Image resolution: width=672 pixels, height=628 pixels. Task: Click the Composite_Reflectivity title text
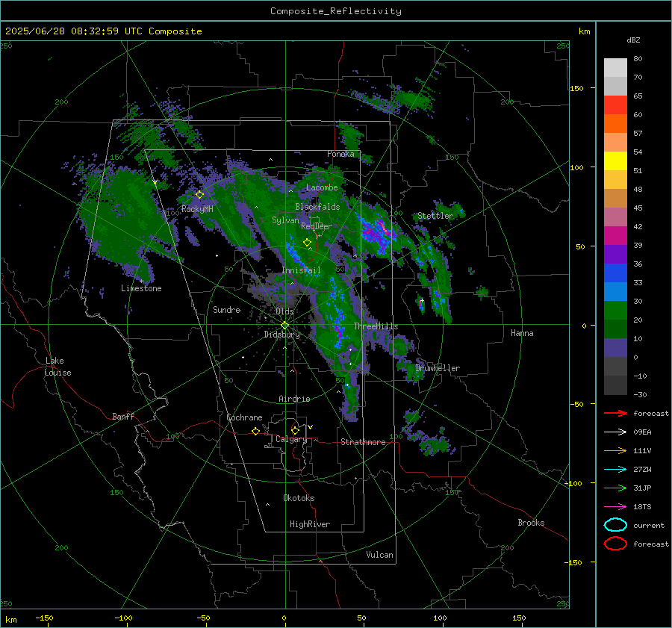[335, 11]
